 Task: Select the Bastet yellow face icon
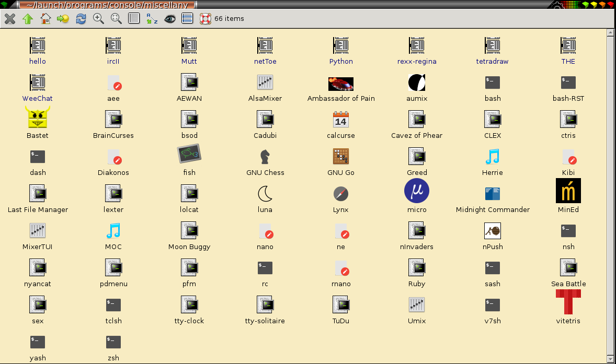[37, 117]
